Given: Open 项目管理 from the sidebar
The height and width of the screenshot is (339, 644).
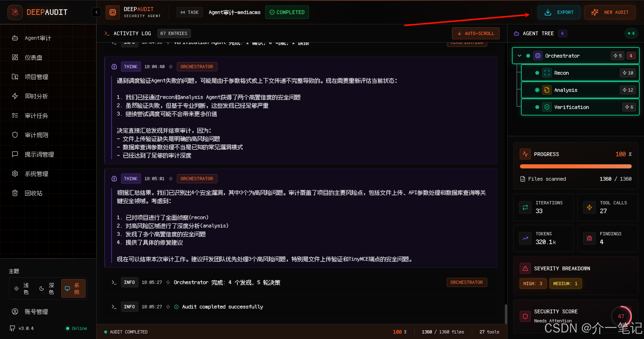Looking at the screenshot, I should point(15,77).
